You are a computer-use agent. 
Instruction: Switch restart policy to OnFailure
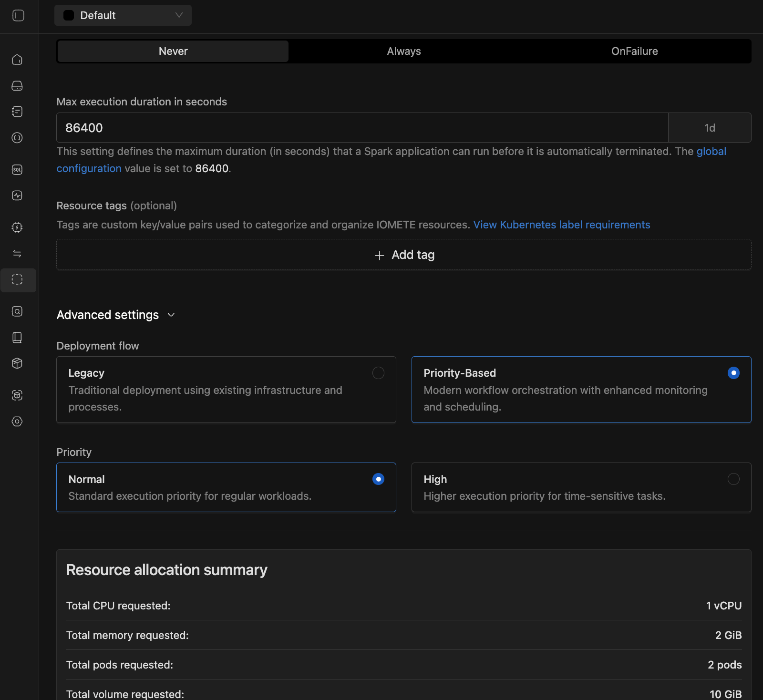coord(634,51)
